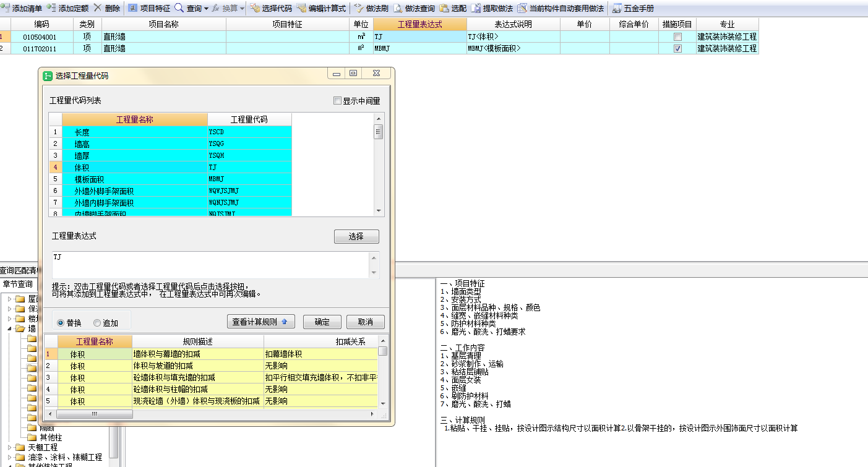Click the 工程量表达式 text box containing TJ
This screenshot has width=868, height=467.
(211, 264)
